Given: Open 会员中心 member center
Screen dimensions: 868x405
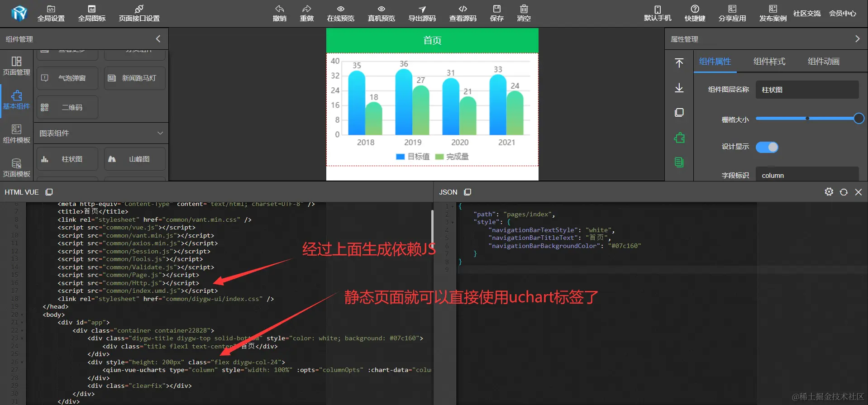Looking at the screenshot, I should click(x=843, y=14).
